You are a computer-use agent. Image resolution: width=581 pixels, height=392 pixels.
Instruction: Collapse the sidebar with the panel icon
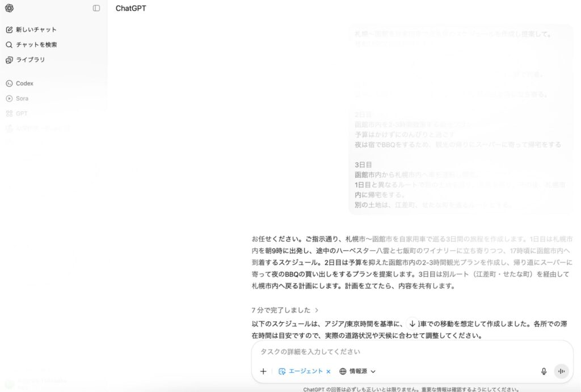pos(96,8)
